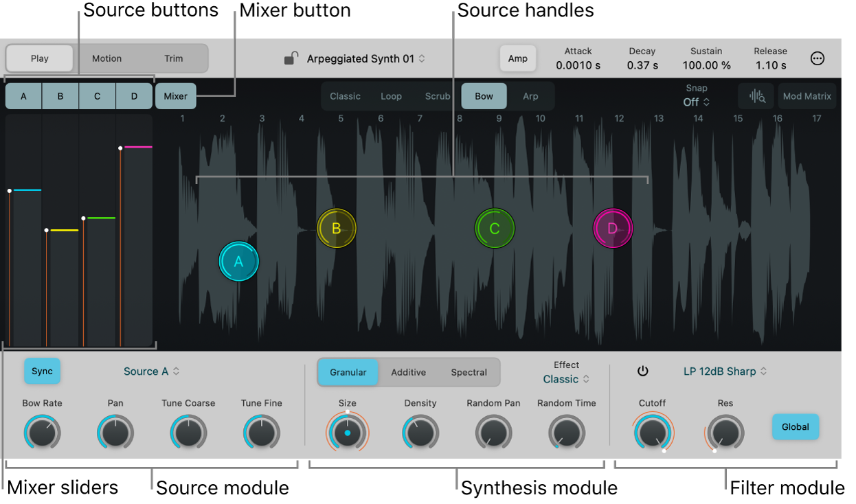This screenshot has width=856, height=504.
Task: Click ruler marker 1 above the waveform
Action: pyautogui.click(x=183, y=118)
